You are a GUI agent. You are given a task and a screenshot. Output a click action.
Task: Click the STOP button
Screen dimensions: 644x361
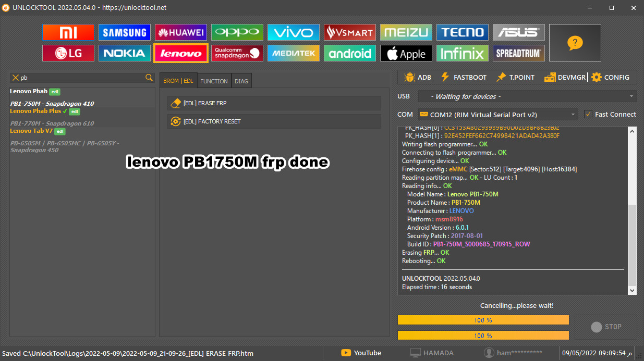pyautogui.click(x=605, y=327)
